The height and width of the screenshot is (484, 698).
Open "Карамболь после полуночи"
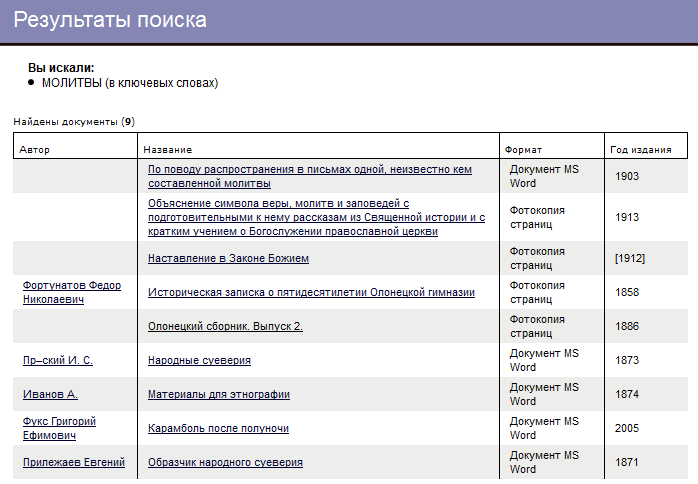click(x=218, y=428)
